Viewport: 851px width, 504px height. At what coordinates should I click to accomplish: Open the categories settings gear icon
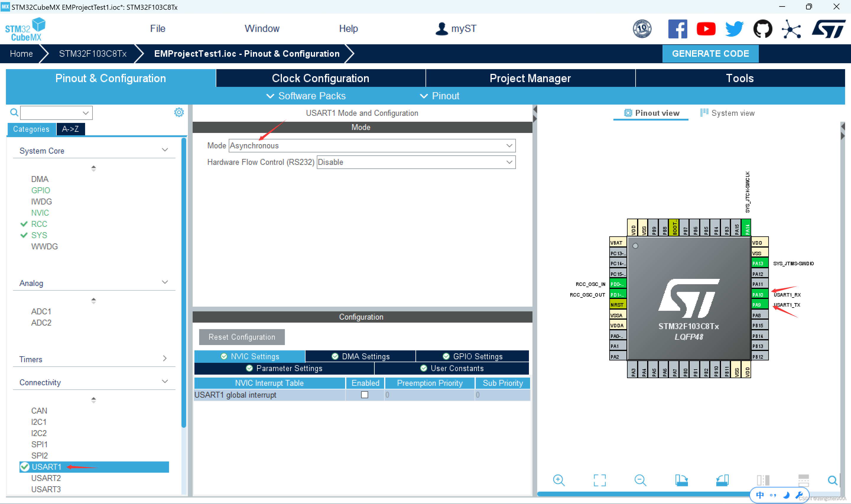click(179, 113)
